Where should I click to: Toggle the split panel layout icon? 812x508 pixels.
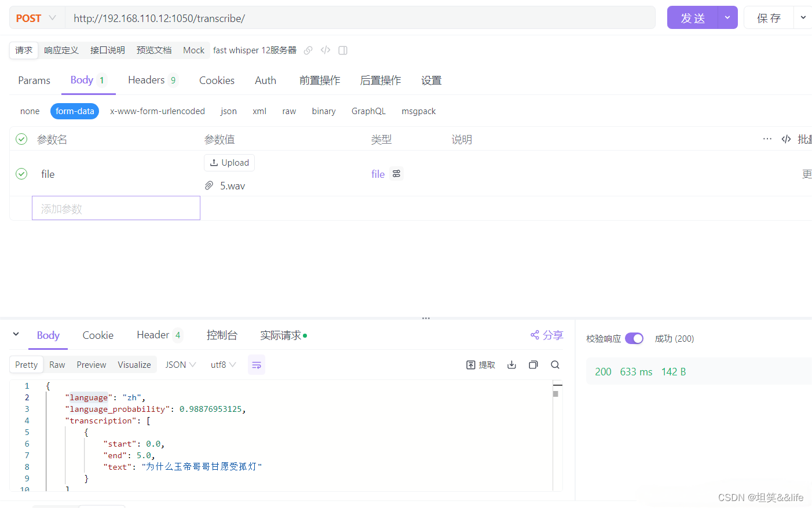343,50
